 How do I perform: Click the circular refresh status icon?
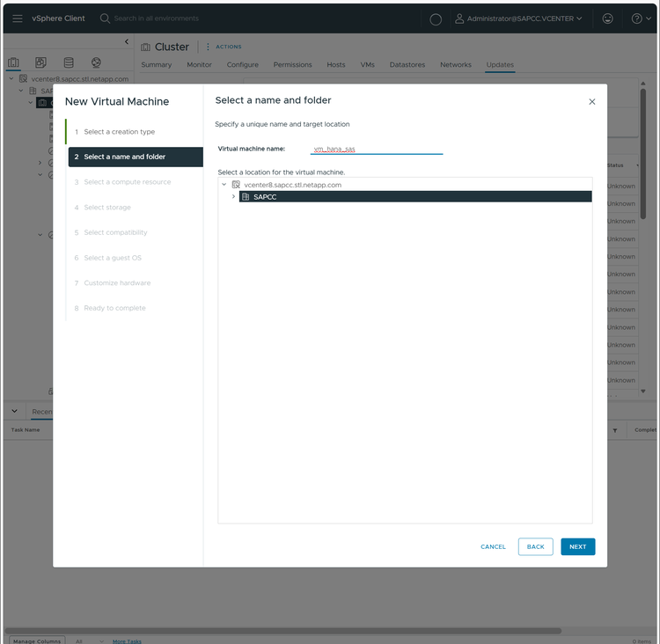coord(436,19)
